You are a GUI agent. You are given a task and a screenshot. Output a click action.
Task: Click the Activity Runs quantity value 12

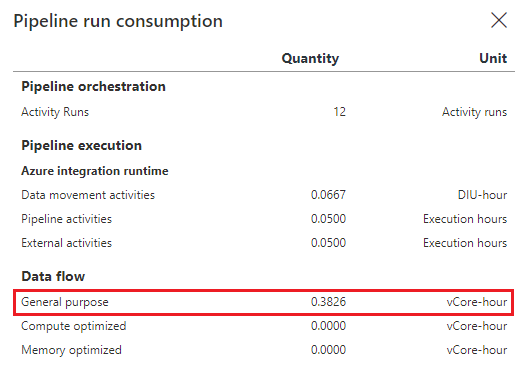[339, 112]
